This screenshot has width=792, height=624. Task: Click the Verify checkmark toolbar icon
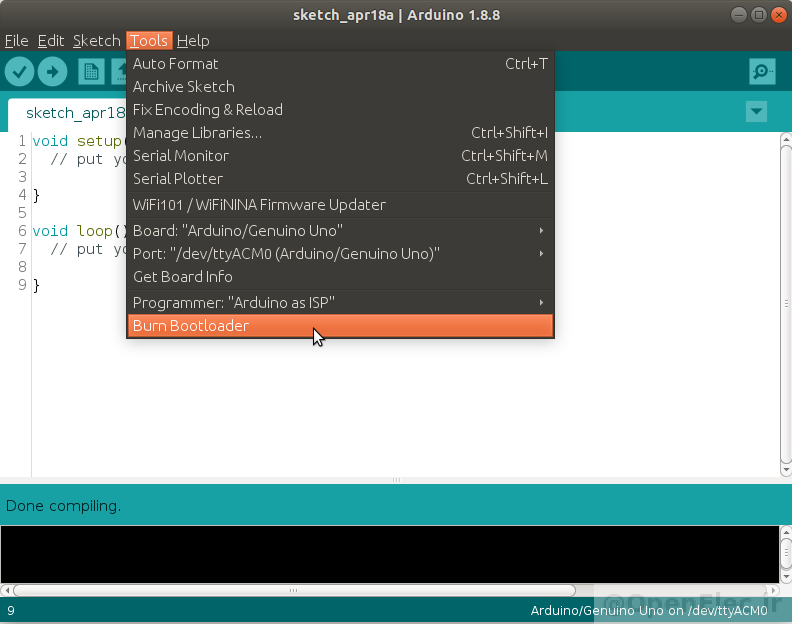tap(19, 72)
